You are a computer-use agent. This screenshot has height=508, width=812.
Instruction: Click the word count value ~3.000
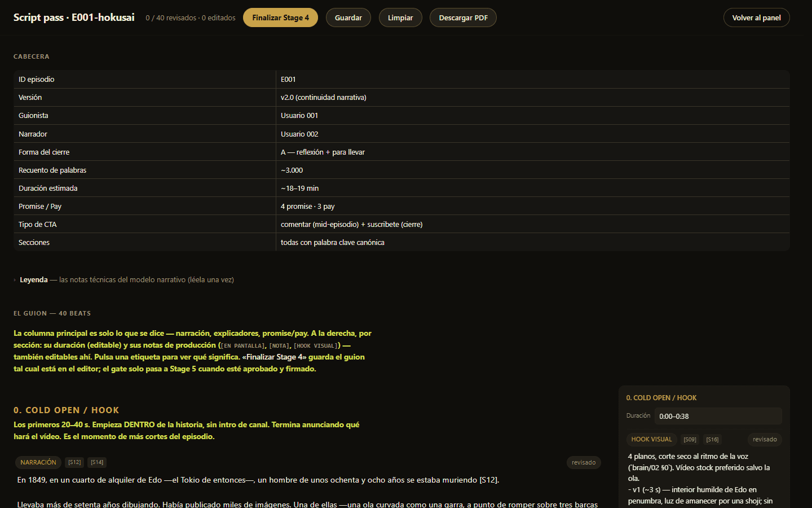point(292,170)
